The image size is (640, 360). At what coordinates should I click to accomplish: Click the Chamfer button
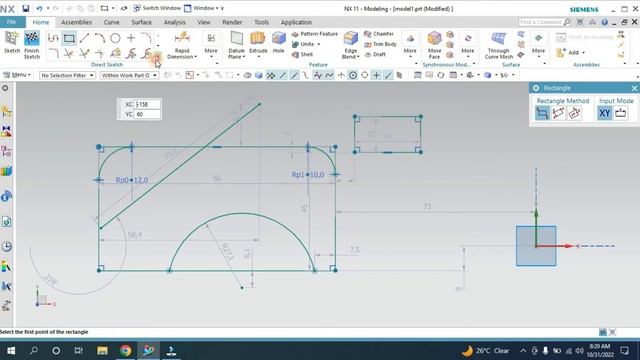click(379, 34)
